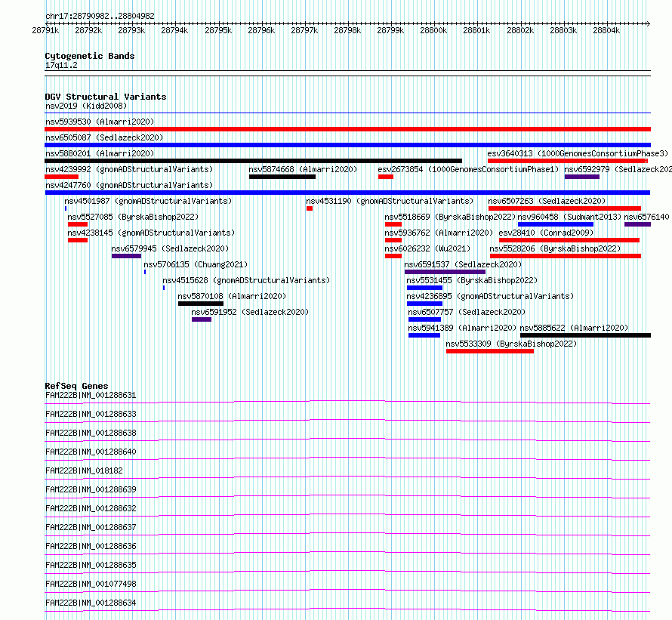Open transcript FAM222B|NM_001288637
This screenshot has height=620, width=672.
pos(91,527)
